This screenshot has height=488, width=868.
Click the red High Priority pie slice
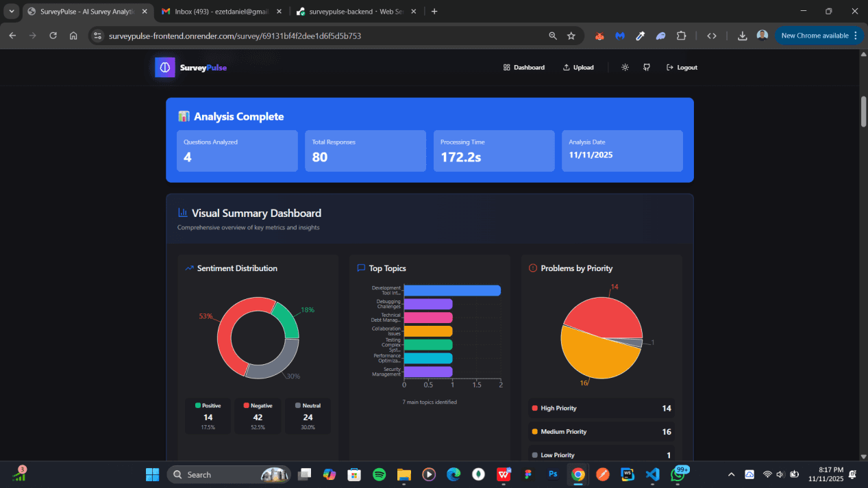point(606,315)
